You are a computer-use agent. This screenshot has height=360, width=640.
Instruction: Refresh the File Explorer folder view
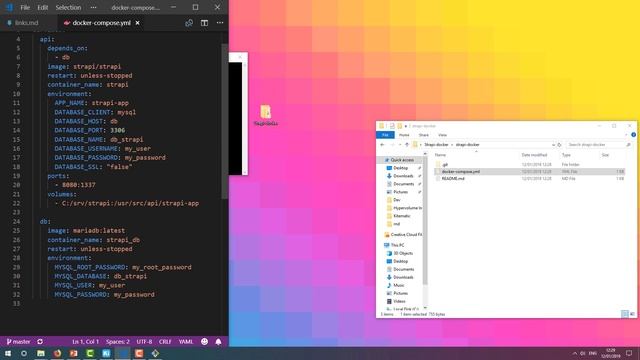pyautogui.click(x=560, y=145)
